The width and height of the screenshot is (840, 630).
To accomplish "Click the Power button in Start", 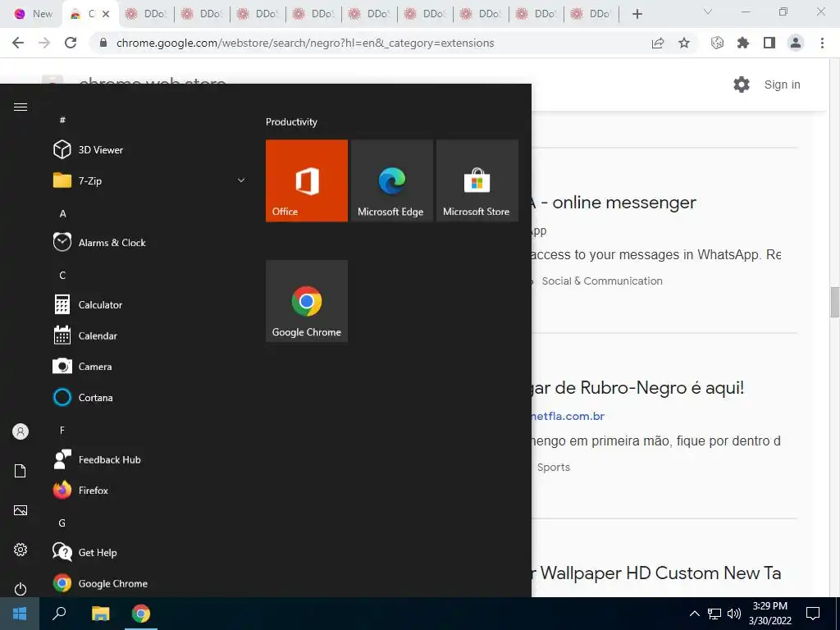I will click(21, 589).
